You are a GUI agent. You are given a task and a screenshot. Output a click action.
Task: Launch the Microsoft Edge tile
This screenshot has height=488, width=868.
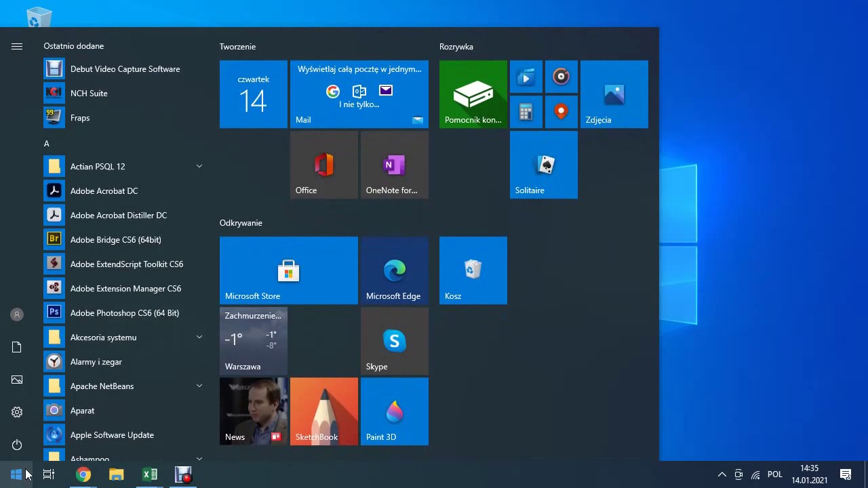[x=395, y=270]
